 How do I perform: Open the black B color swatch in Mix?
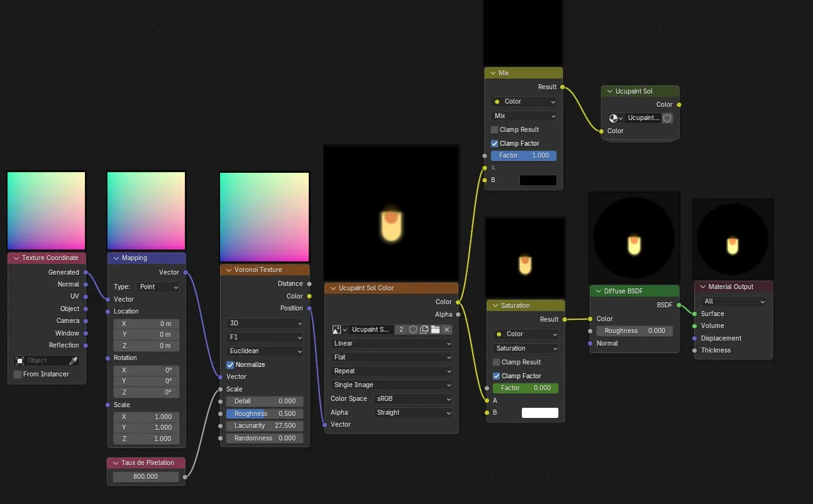tap(538, 180)
